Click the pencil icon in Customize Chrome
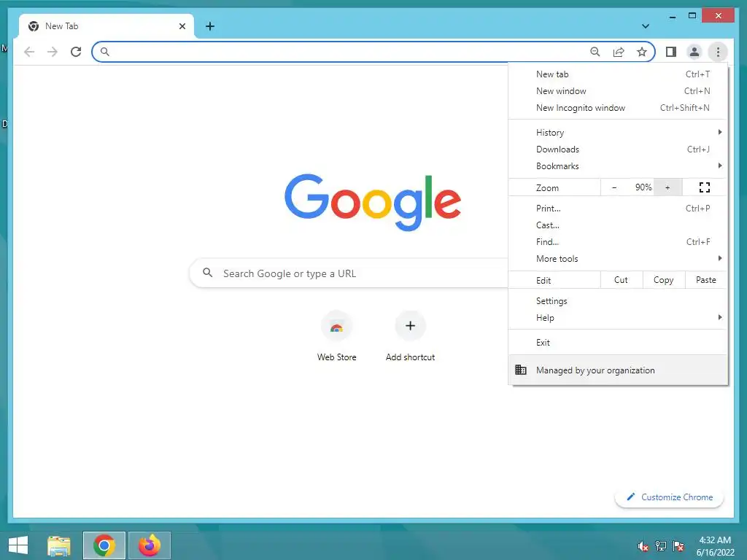Screen dimensions: 747x560 tap(631, 497)
